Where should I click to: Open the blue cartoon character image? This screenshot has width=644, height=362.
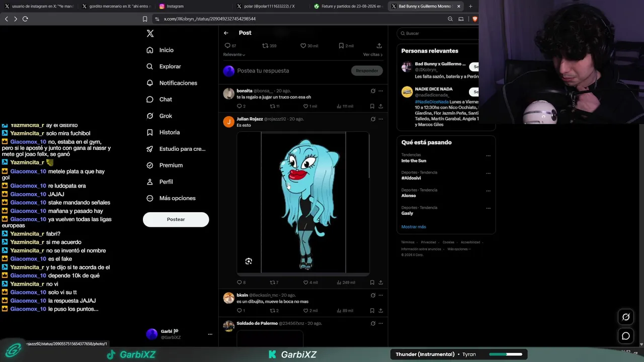[303, 203]
